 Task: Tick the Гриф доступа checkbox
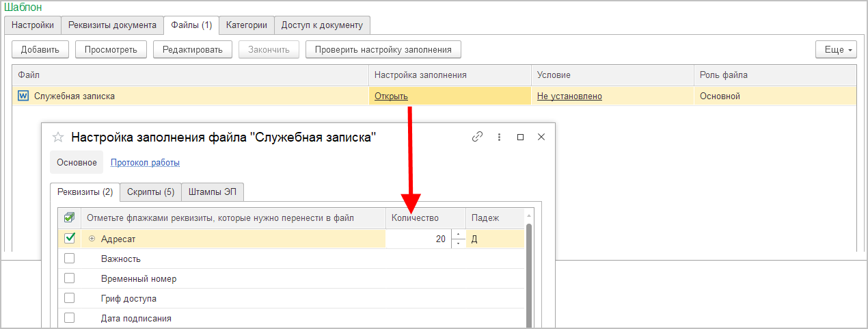pos(69,298)
